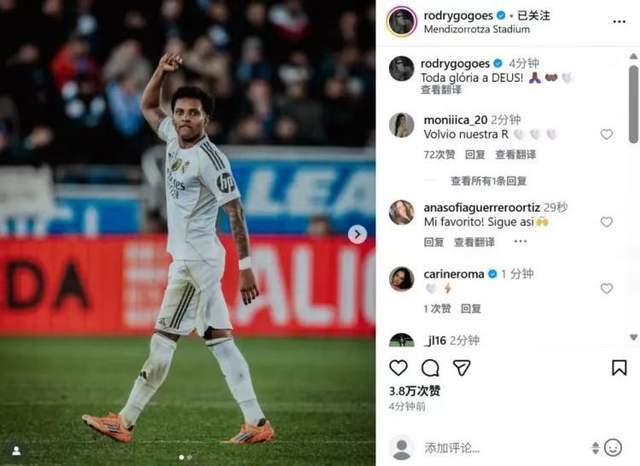Open emoji picker smiley icon
This screenshot has height=466, width=640.
tap(613, 448)
